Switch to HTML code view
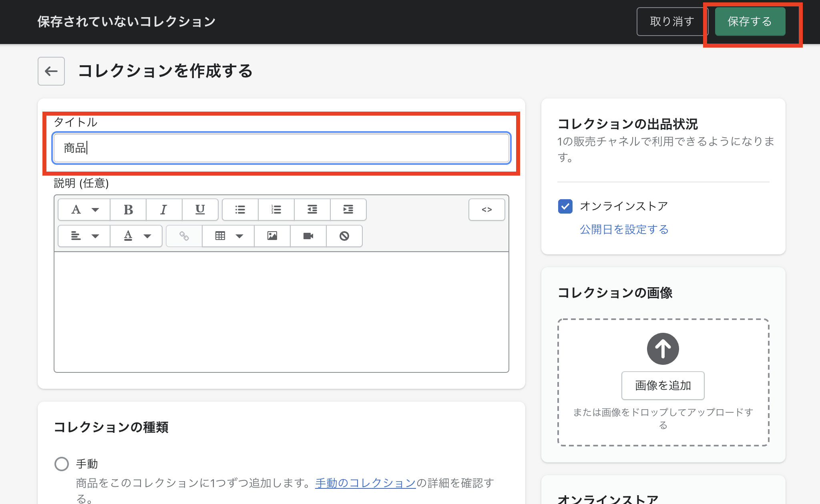The image size is (820, 504). [x=486, y=210]
